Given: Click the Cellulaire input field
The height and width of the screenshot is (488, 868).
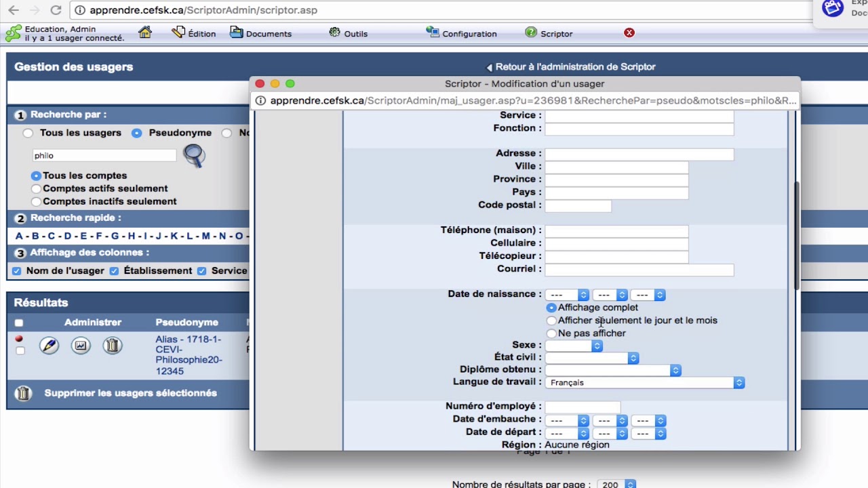Looking at the screenshot, I should pyautogui.click(x=616, y=243).
